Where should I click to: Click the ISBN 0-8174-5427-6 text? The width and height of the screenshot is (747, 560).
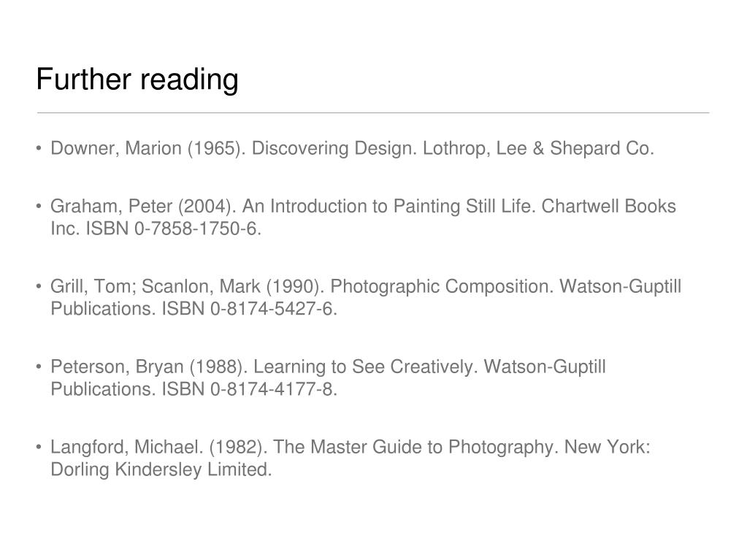[250, 309]
